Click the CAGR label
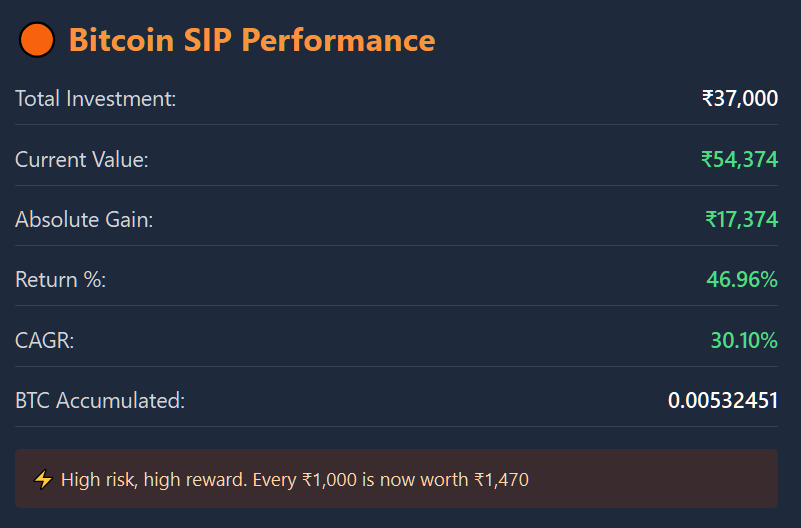Viewport: 801px width, 528px height. click(x=45, y=341)
